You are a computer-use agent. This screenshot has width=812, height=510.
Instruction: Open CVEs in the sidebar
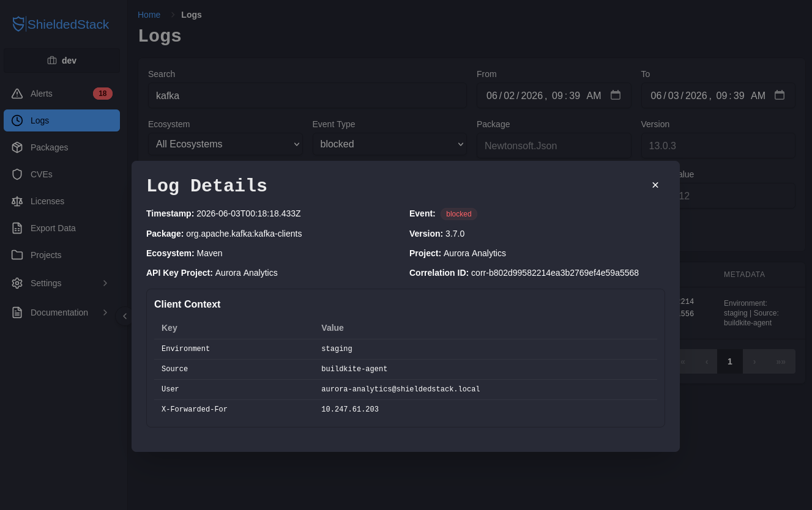tap(62, 174)
